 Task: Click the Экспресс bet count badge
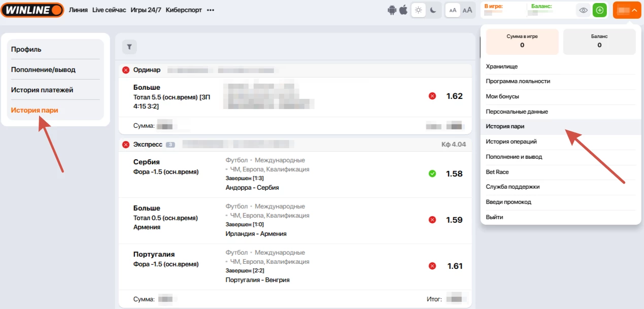[171, 145]
